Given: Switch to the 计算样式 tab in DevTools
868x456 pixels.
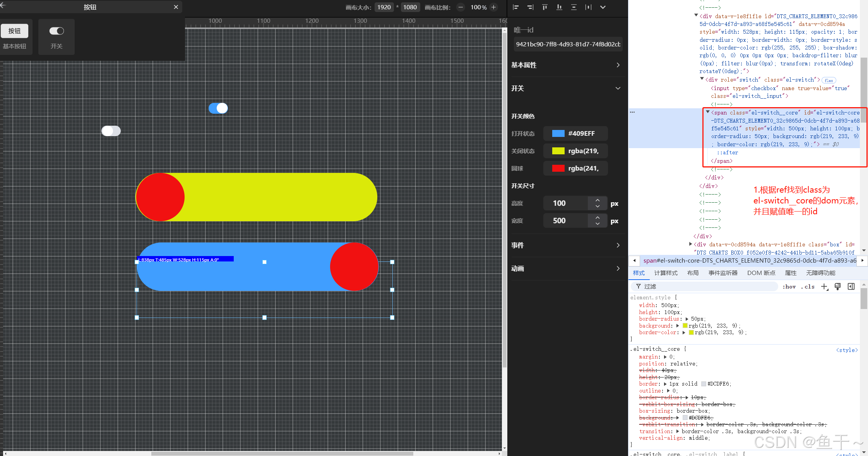Looking at the screenshot, I should [666, 273].
